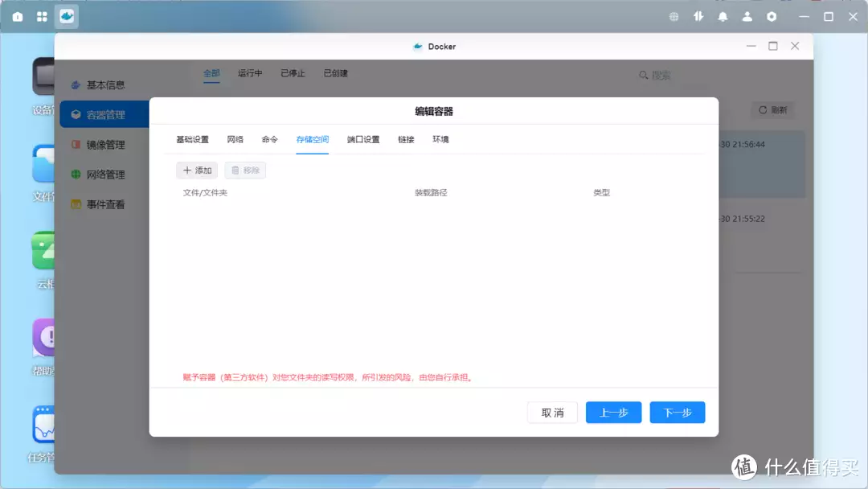Screen dimensions: 868x489
Task: Select the 全部 filter tab
Action: [211, 74]
